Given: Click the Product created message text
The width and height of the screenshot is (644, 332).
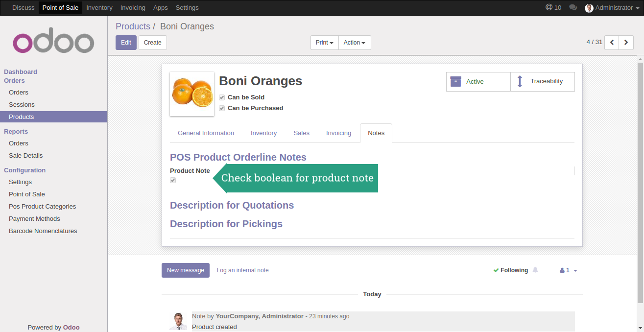Looking at the screenshot, I should pyautogui.click(x=215, y=327).
